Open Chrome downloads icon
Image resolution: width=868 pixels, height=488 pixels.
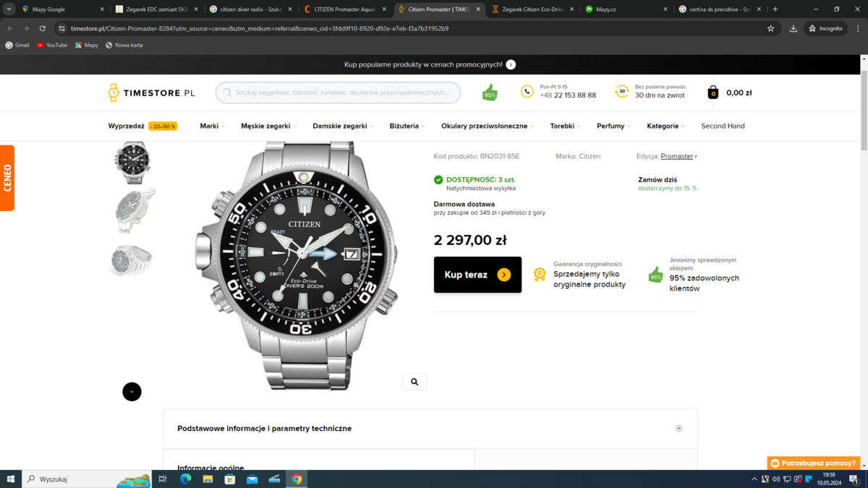[793, 28]
